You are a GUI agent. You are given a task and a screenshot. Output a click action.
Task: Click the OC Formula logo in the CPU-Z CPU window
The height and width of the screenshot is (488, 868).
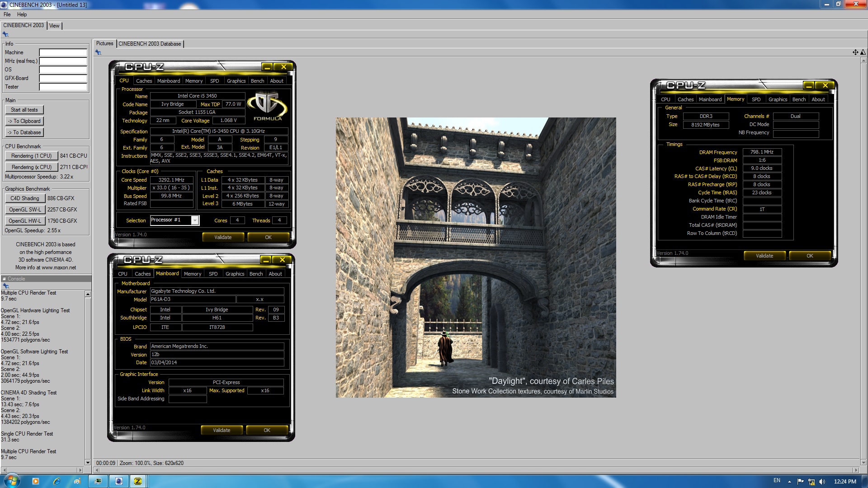click(x=268, y=107)
